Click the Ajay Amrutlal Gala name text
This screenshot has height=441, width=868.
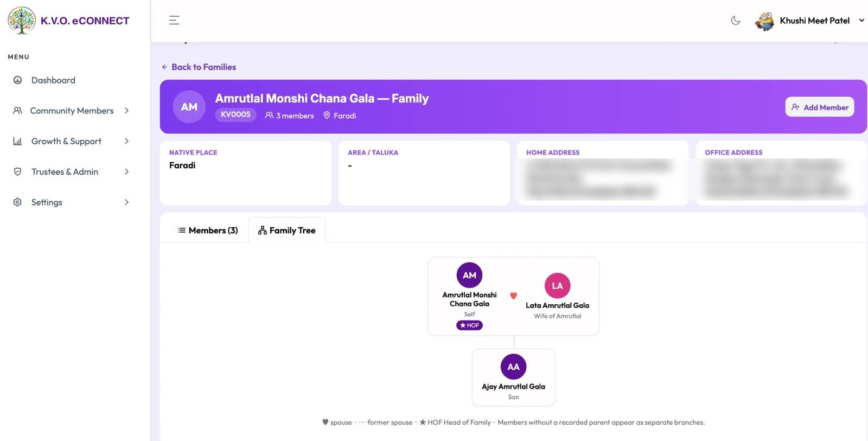tap(513, 387)
